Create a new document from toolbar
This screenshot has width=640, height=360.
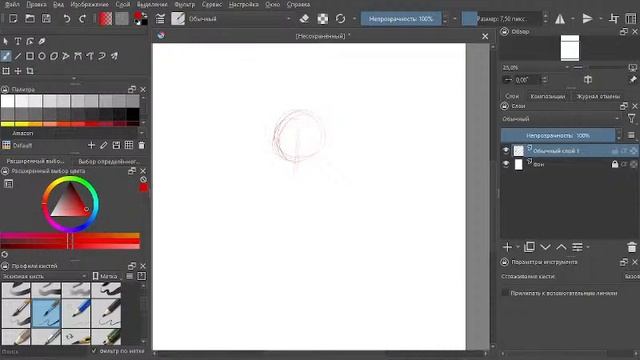pyautogui.click(x=13, y=18)
